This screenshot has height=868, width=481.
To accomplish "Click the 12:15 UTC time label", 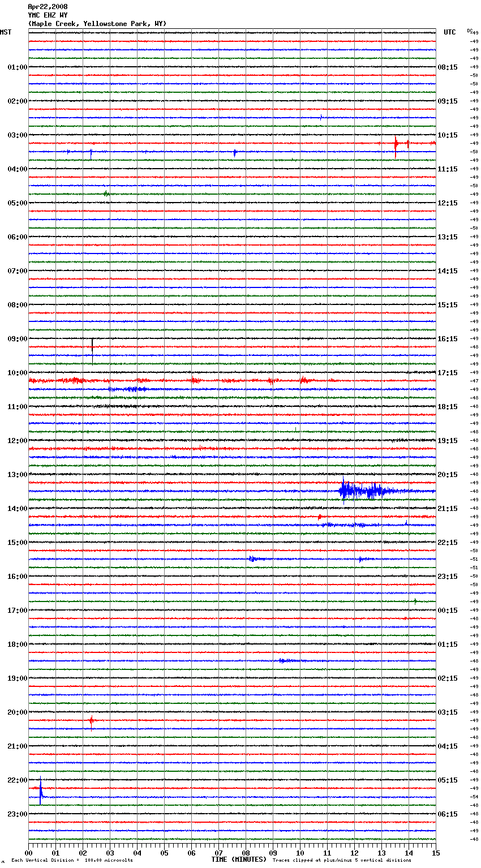I will [x=448, y=203].
